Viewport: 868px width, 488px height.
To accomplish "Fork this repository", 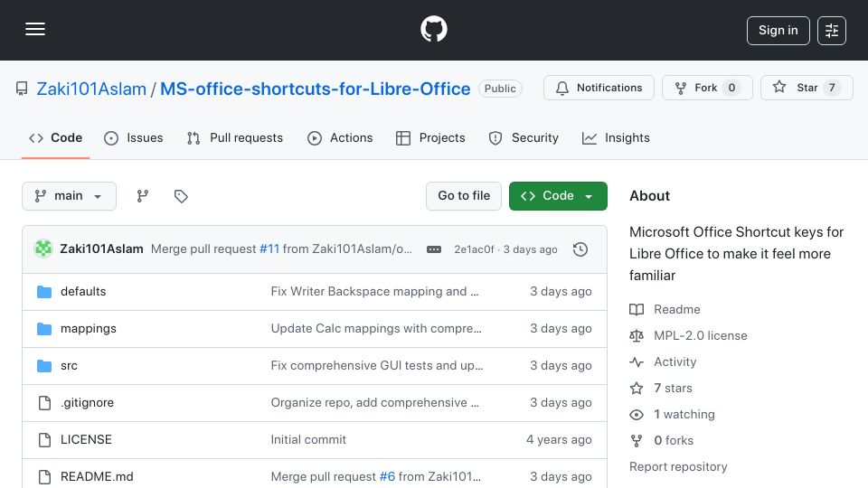I will (x=707, y=88).
